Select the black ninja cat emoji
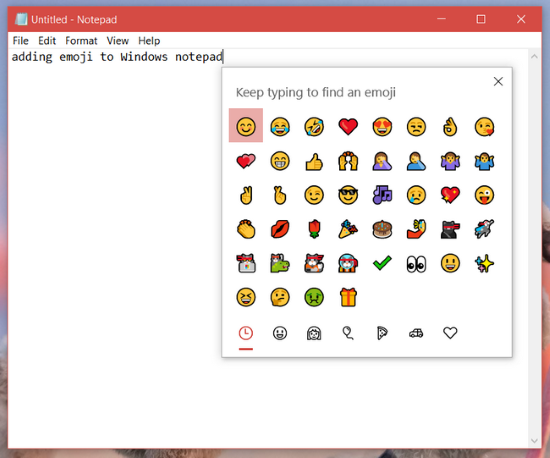This screenshot has height=458, width=550. pyautogui.click(x=450, y=229)
